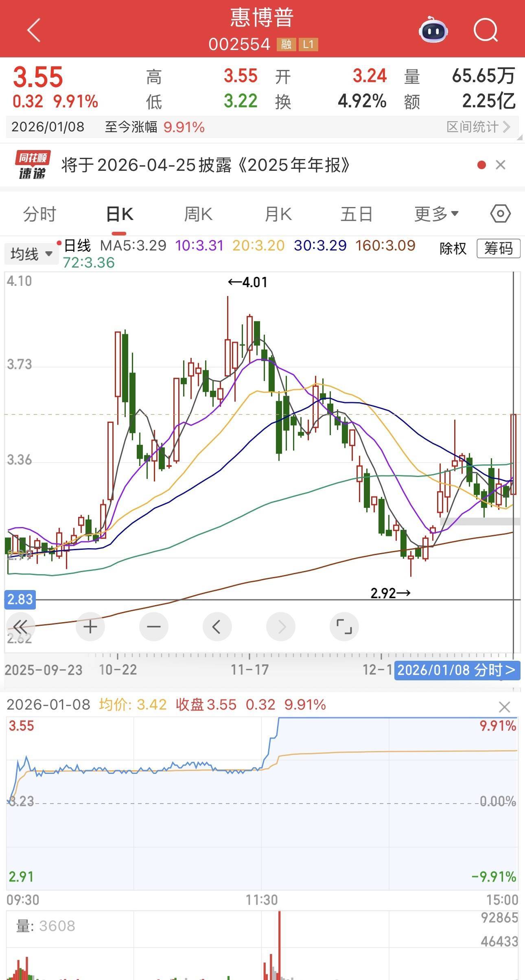Open 区间统计 range statistics
Image resolution: width=525 pixels, height=980 pixels.
click(478, 127)
